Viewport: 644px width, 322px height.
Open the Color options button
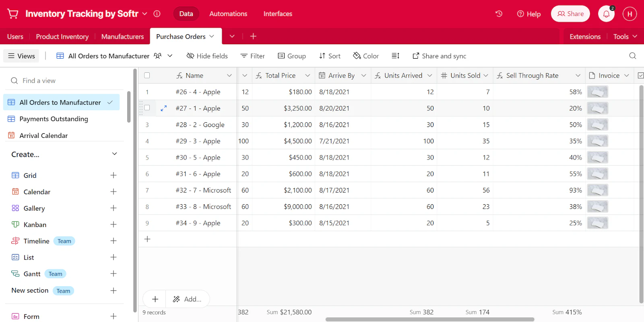tap(366, 56)
